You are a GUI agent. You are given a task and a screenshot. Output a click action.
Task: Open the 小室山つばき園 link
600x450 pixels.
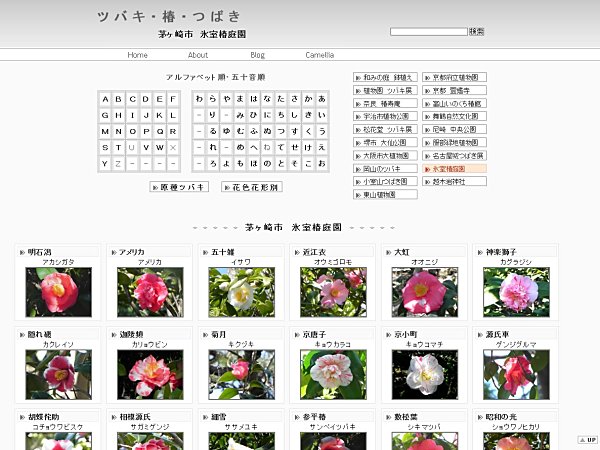(385, 181)
